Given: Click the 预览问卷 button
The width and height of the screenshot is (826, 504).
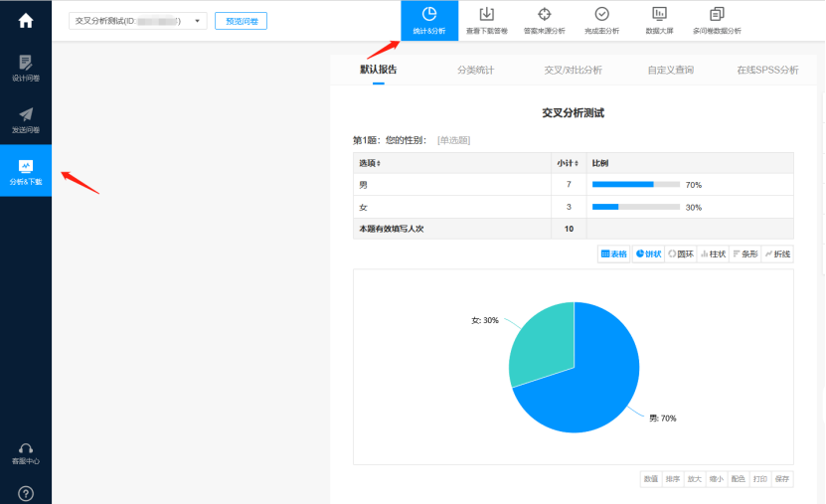Looking at the screenshot, I should (x=241, y=21).
